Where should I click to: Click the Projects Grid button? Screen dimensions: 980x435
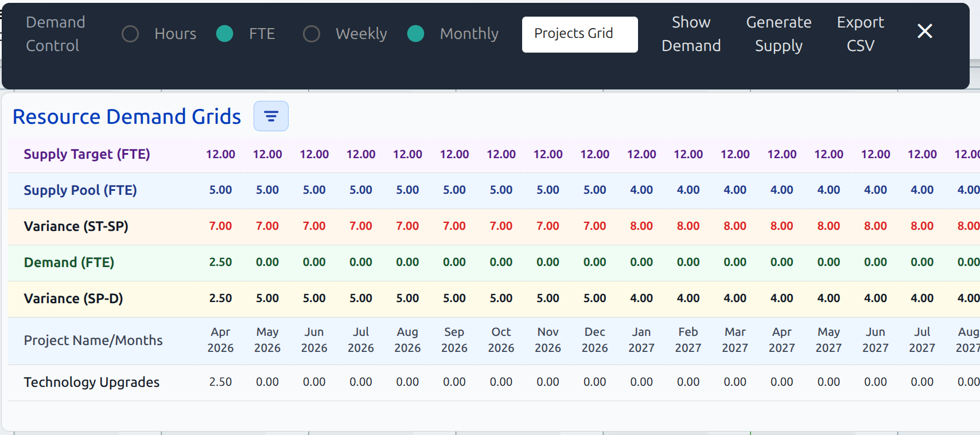click(580, 34)
